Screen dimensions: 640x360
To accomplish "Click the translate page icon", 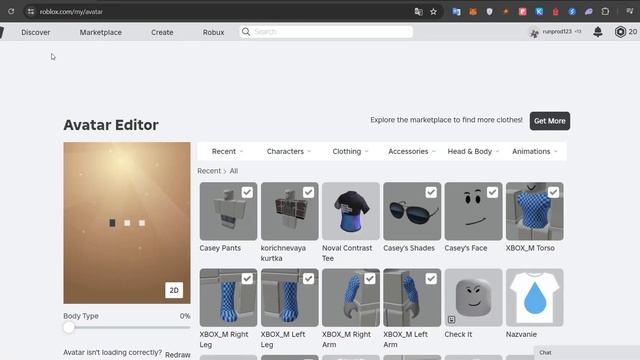I will [x=418, y=12].
